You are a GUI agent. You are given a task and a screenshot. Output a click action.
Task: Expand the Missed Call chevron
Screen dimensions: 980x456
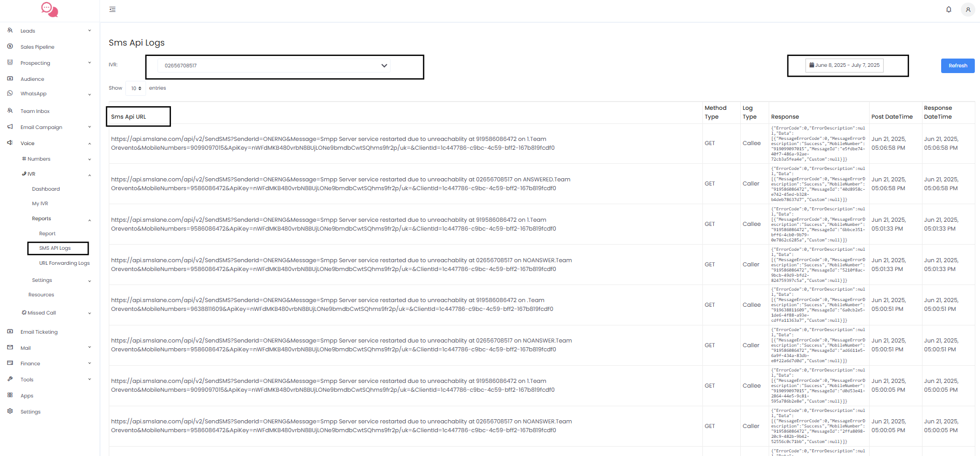(90, 313)
